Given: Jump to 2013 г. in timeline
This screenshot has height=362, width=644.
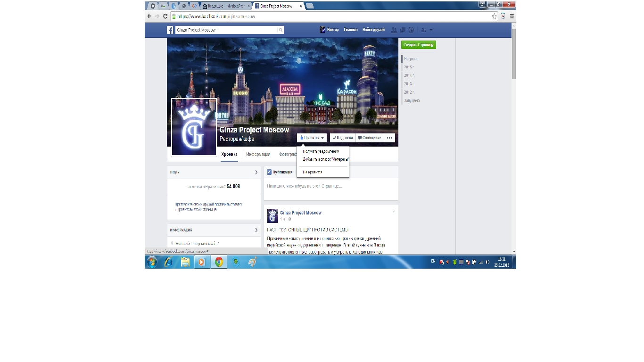Looking at the screenshot, I should [409, 84].
